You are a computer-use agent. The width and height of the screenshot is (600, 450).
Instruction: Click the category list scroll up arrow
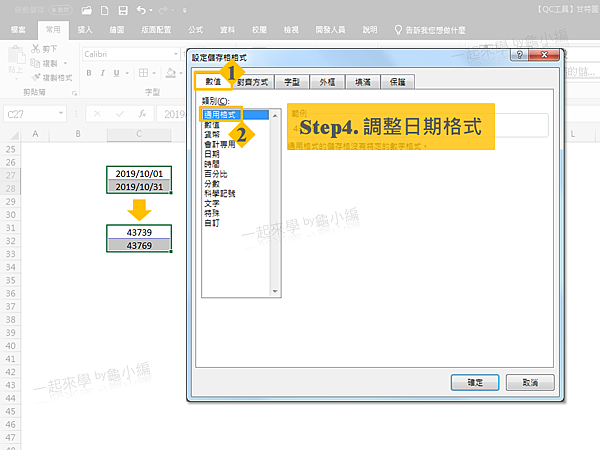click(x=275, y=115)
